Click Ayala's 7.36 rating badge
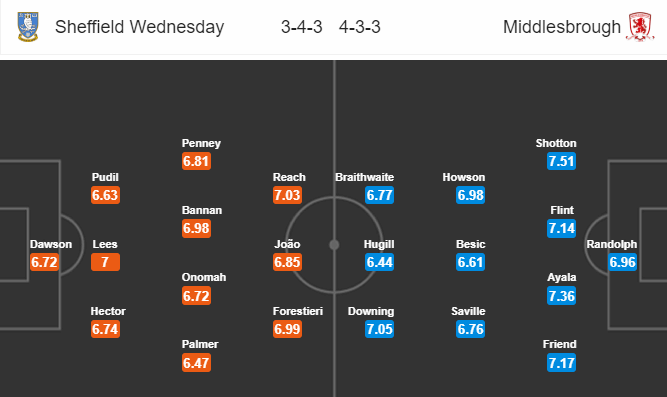The image size is (667, 397). coord(562,296)
